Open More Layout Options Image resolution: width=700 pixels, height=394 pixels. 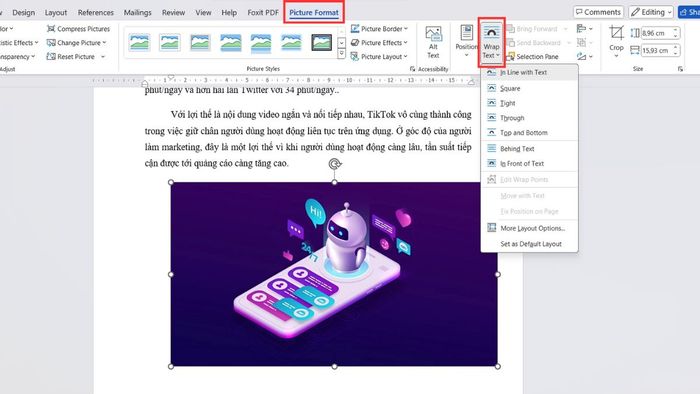coord(529,228)
